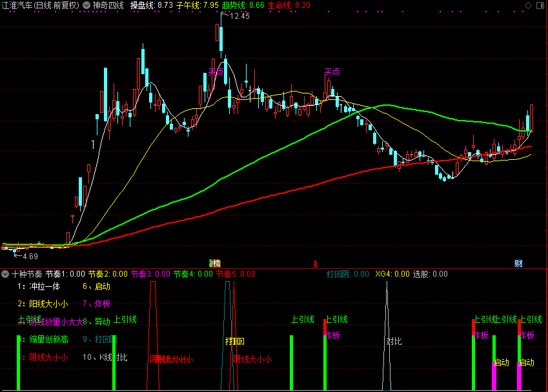Select the green 趋势线 legend label

tap(234, 5)
